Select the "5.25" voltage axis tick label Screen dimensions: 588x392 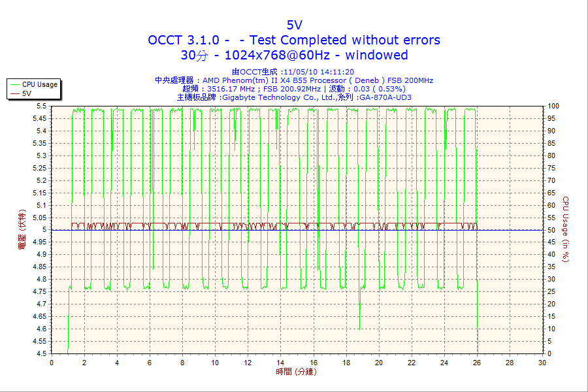40,168
